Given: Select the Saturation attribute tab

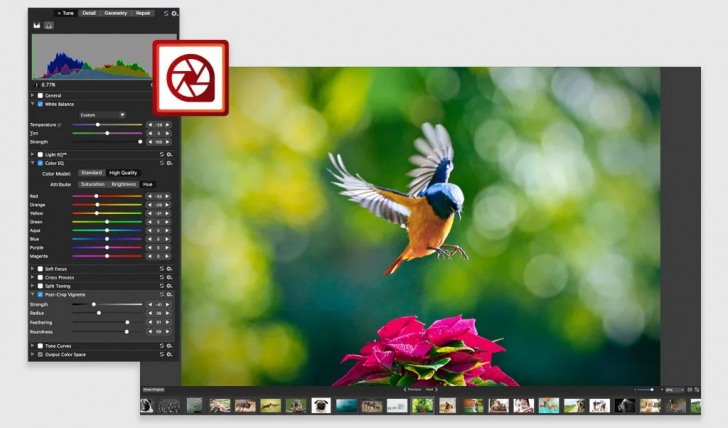Looking at the screenshot, I should [x=93, y=184].
